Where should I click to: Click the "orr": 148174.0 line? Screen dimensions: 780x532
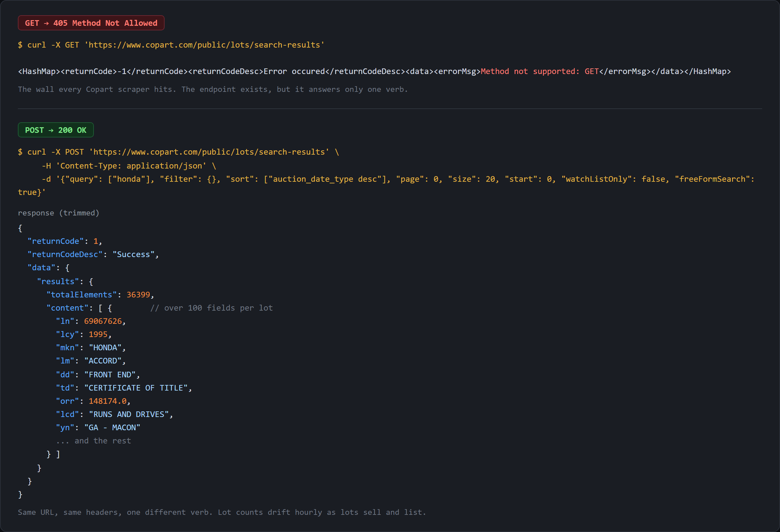(93, 401)
